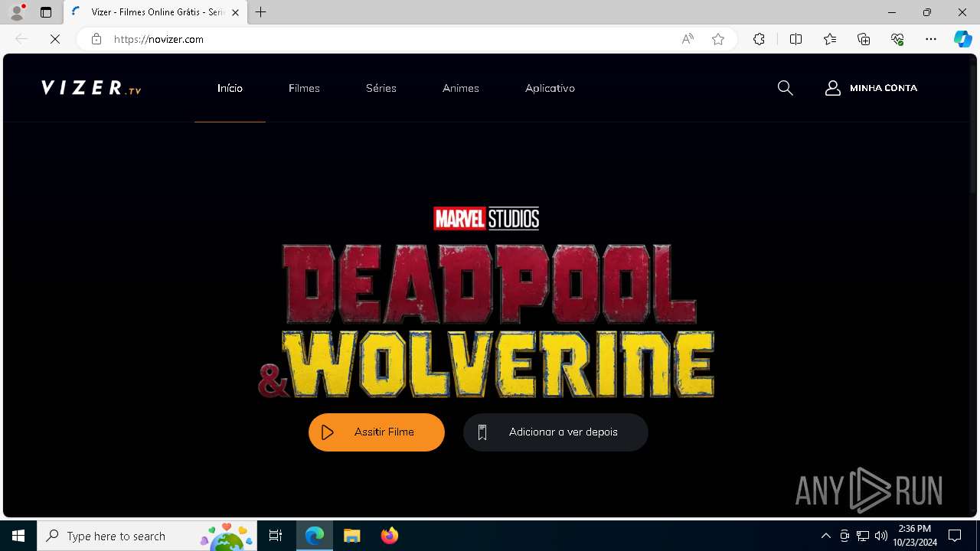Open the Copilot sidebar icon
The width and height of the screenshot is (980, 551).
pyautogui.click(x=962, y=39)
